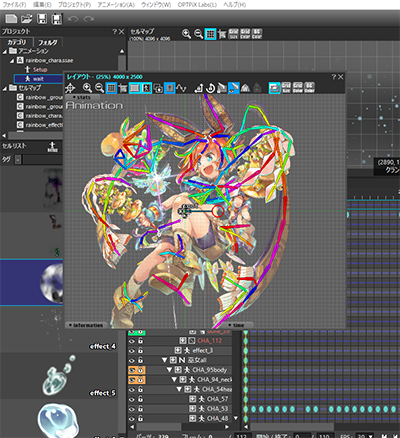Zoom in on the Cell Map panel
This screenshot has width=400, height=438.
click(186, 34)
